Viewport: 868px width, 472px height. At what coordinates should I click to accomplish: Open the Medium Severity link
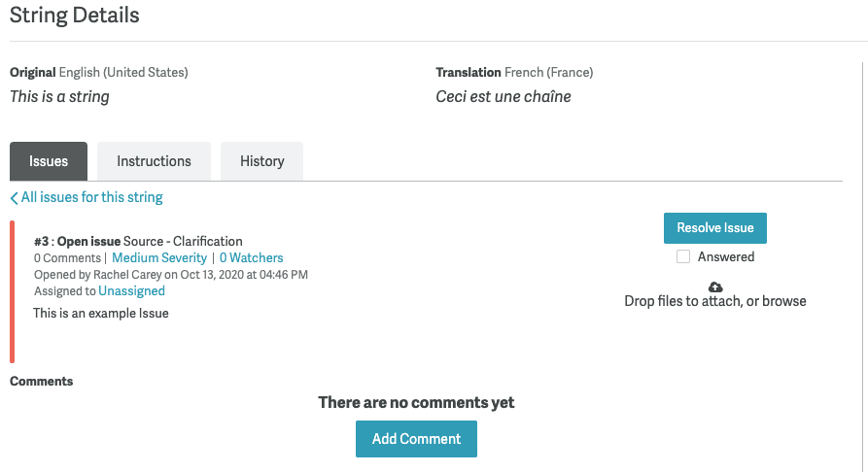pos(159,258)
